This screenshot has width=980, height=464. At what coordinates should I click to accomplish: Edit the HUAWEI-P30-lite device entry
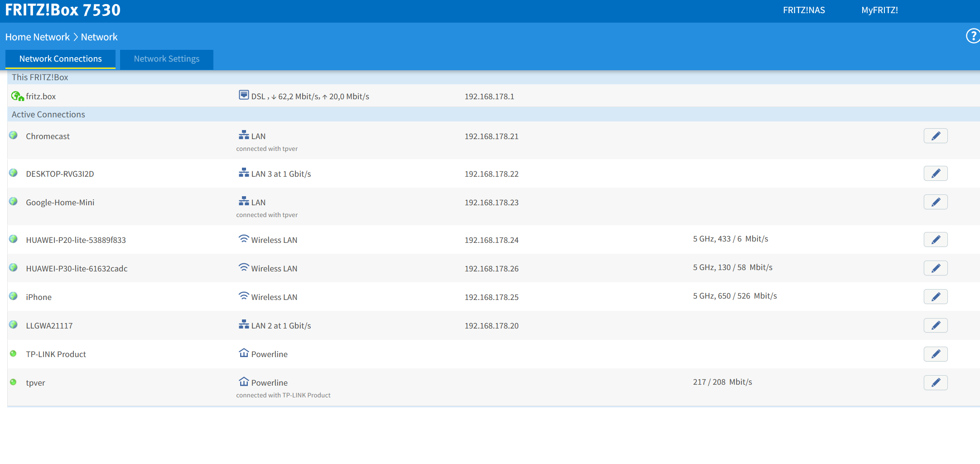click(936, 268)
